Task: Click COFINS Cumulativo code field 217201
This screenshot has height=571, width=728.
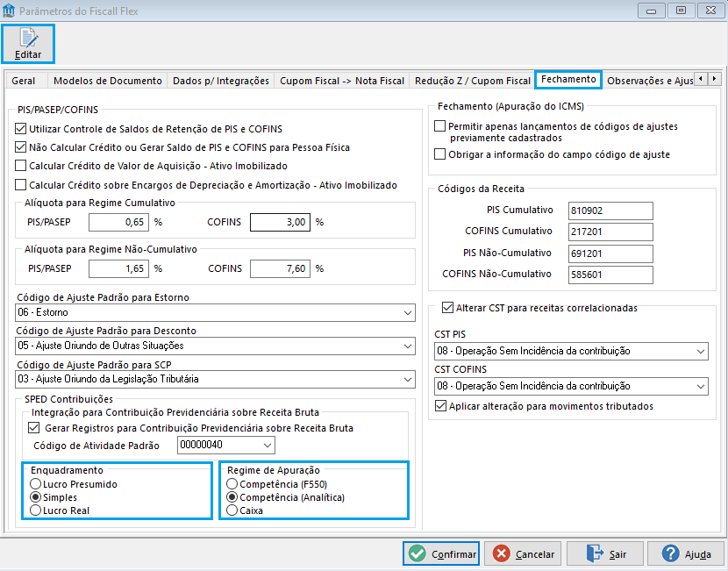Action: pyautogui.click(x=610, y=232)
